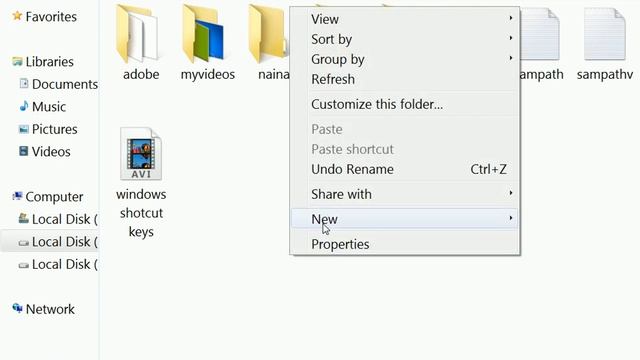Click the Libraries icon in sidebar
This screenshot has height=360, width=640.
pyautogui.click(x=17, y=62)
